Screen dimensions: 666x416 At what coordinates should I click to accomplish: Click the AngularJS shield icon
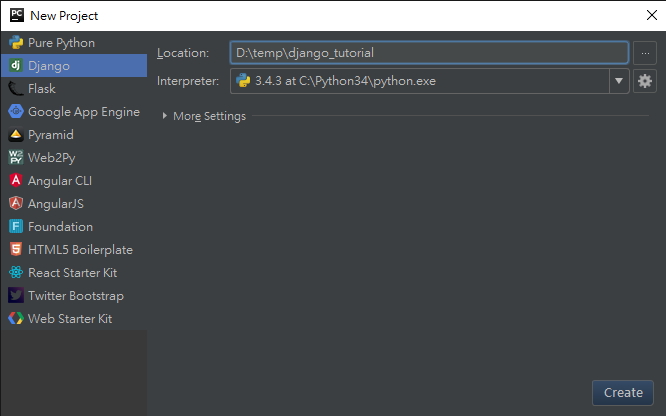(16, 204)
